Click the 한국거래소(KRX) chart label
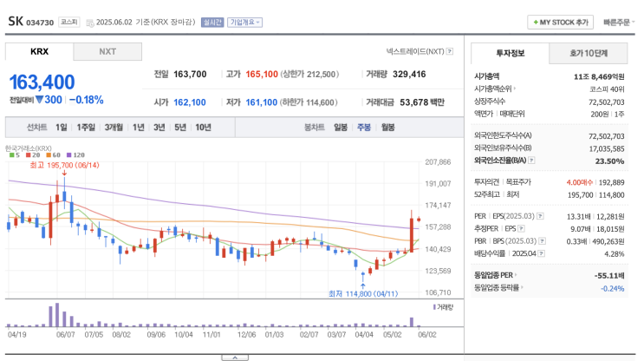Image resolution: width=644 pixels, height=361 pixels. (29, 148)
